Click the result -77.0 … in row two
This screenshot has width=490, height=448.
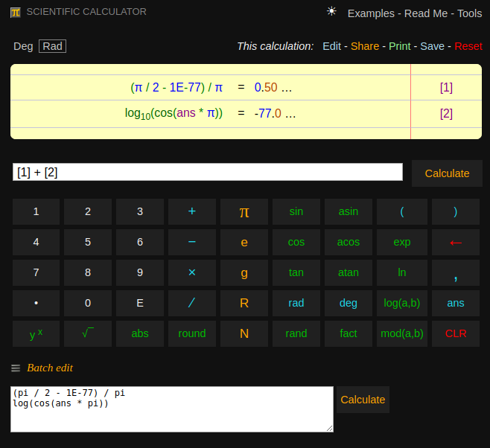(275, 113)
